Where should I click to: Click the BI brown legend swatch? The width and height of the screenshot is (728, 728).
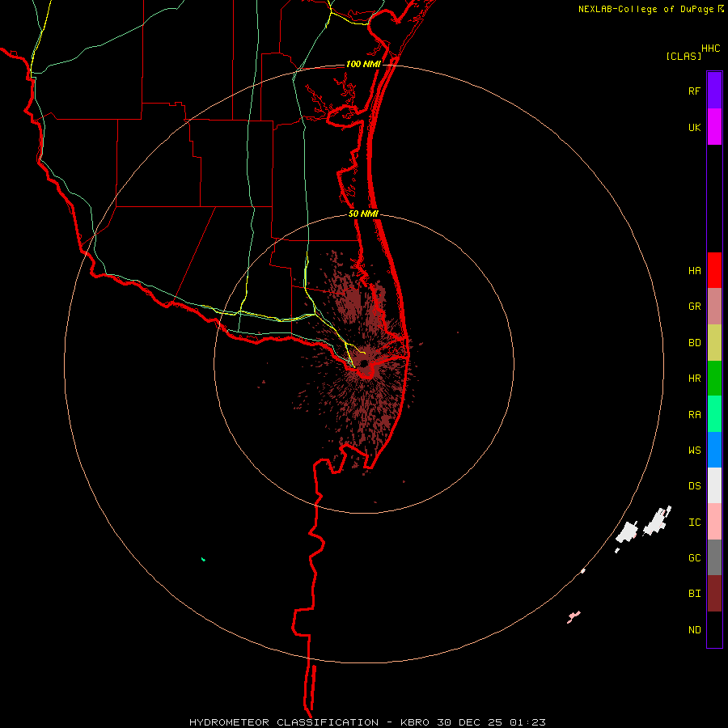(714, 594)
